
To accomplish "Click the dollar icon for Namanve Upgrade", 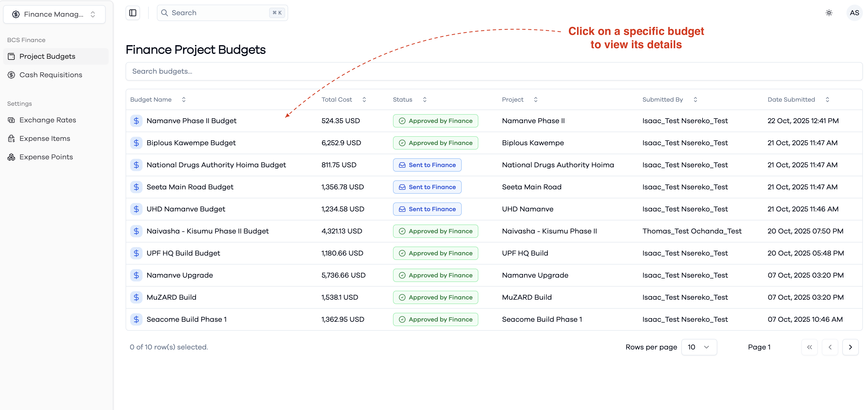I will 136,276.
